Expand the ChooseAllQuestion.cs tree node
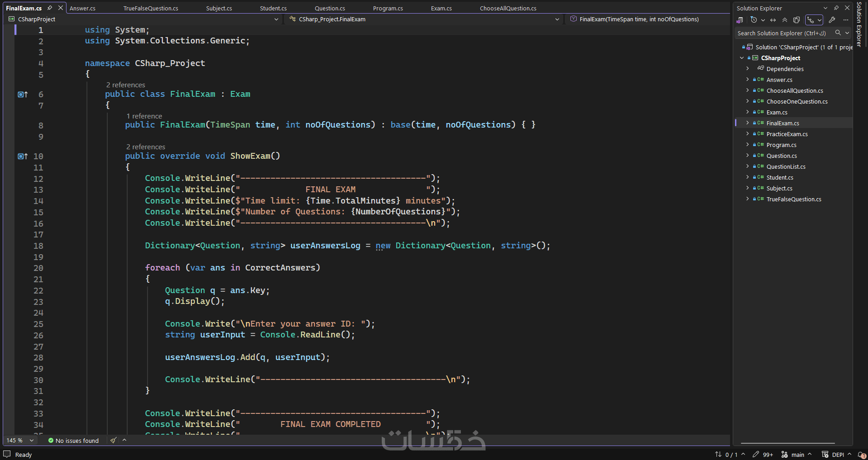 (748, 90)
